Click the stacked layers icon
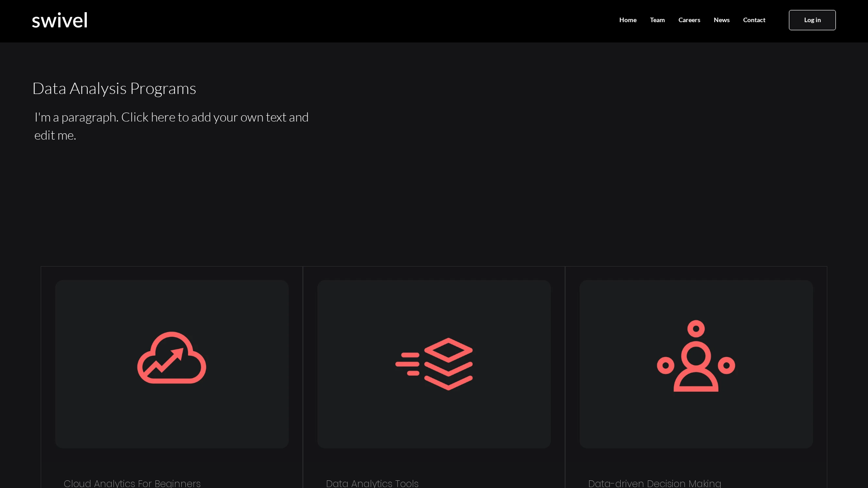 (448, 364)
